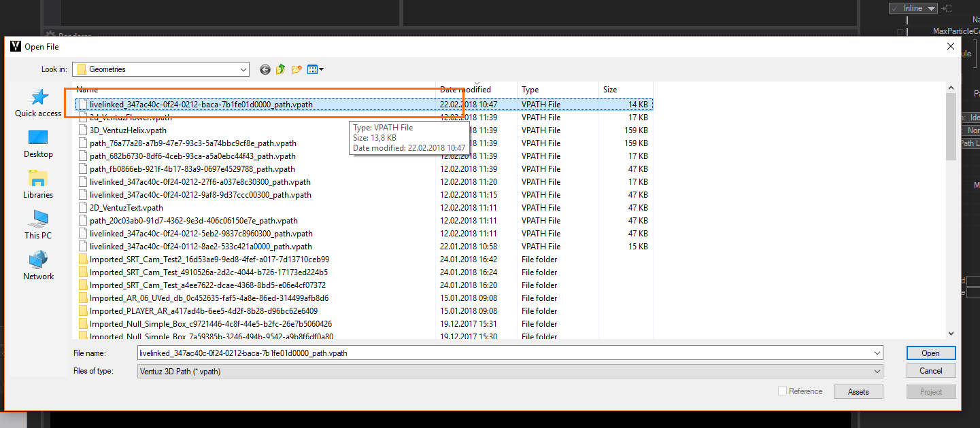Click the Up One Level folder icon
Screen dimensions: 980x428
click(x=280, y=69)
